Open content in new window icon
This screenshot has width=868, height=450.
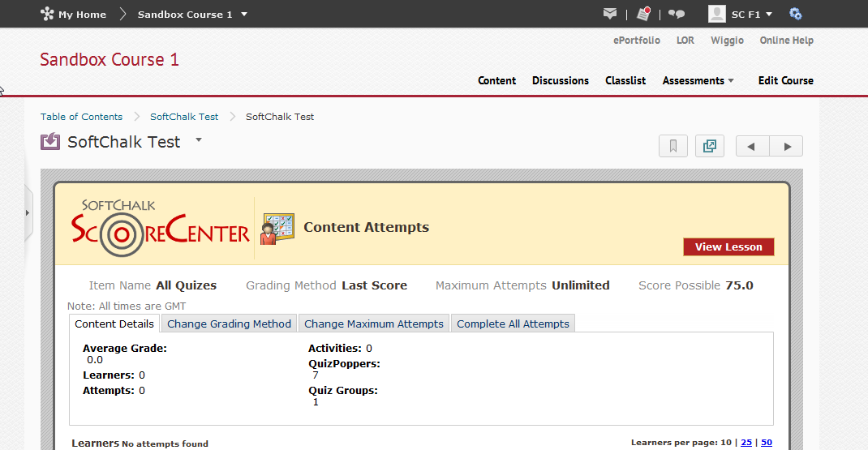pos(710,146)
